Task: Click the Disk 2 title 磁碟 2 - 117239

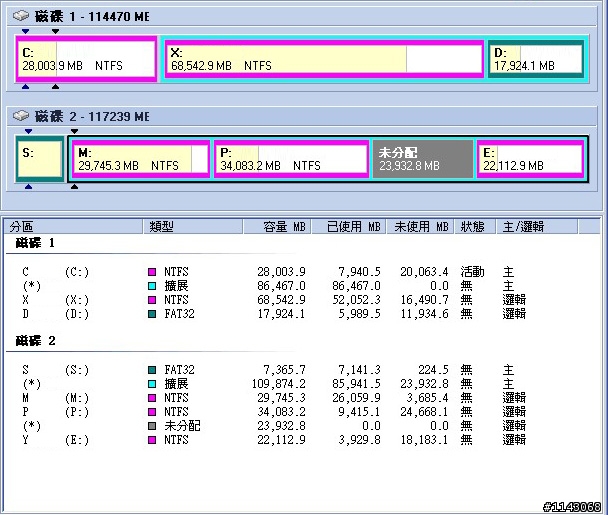Action: pyautogui.click(x=92, y=116)
